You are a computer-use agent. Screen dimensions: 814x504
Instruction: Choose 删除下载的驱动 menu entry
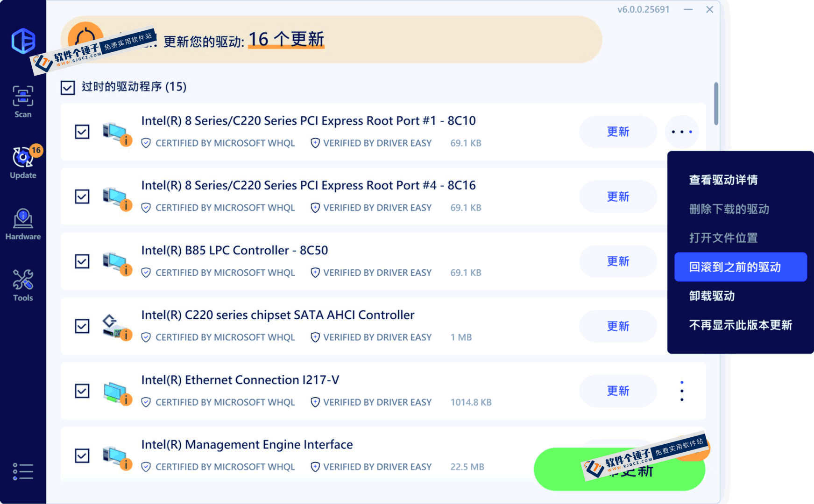point(729,209)
